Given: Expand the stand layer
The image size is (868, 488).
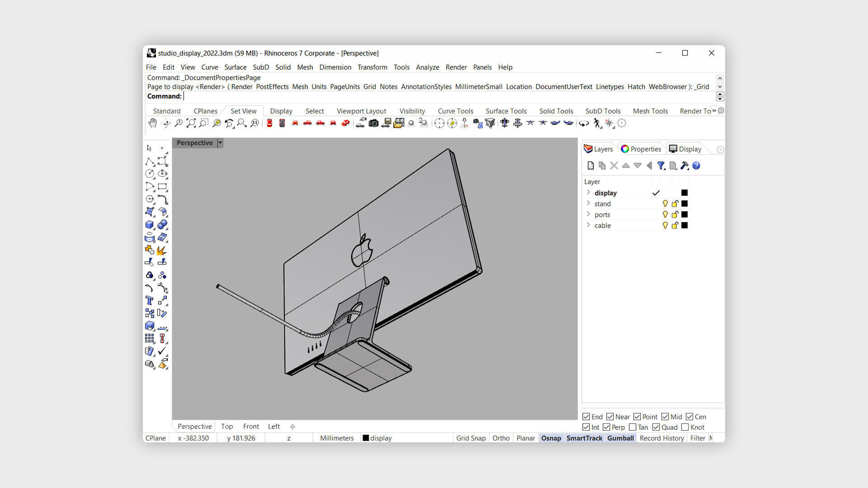Looking at the screenshot, I should tap(589, 203).
